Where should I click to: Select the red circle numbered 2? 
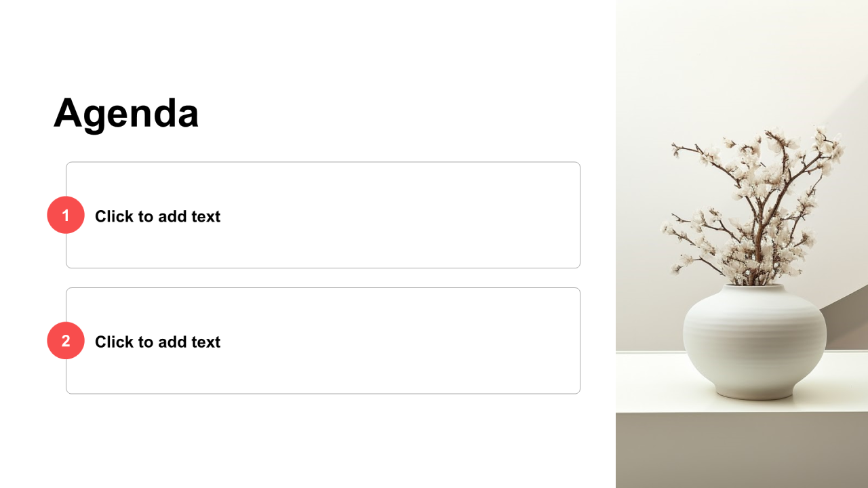(66, 340)
